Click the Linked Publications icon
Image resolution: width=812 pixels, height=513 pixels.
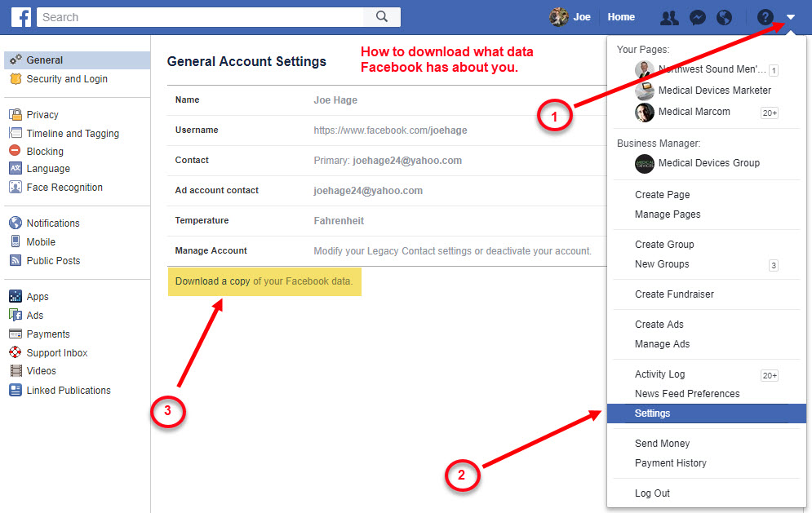point(16,390)
